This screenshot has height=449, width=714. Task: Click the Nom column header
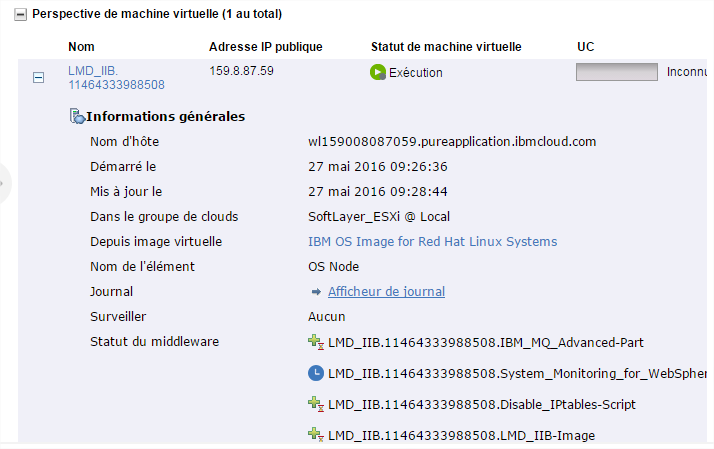[x=83, y=47]
